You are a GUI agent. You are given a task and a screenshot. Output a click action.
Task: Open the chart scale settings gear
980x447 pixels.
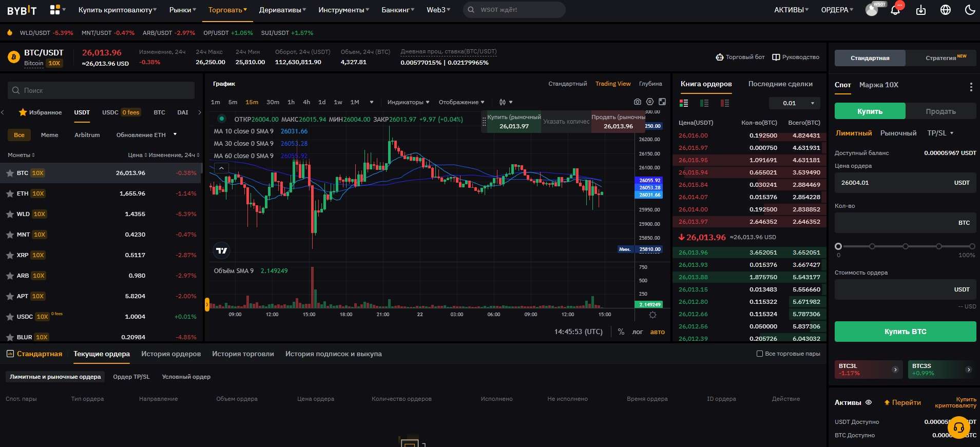(x=652, y=315)
